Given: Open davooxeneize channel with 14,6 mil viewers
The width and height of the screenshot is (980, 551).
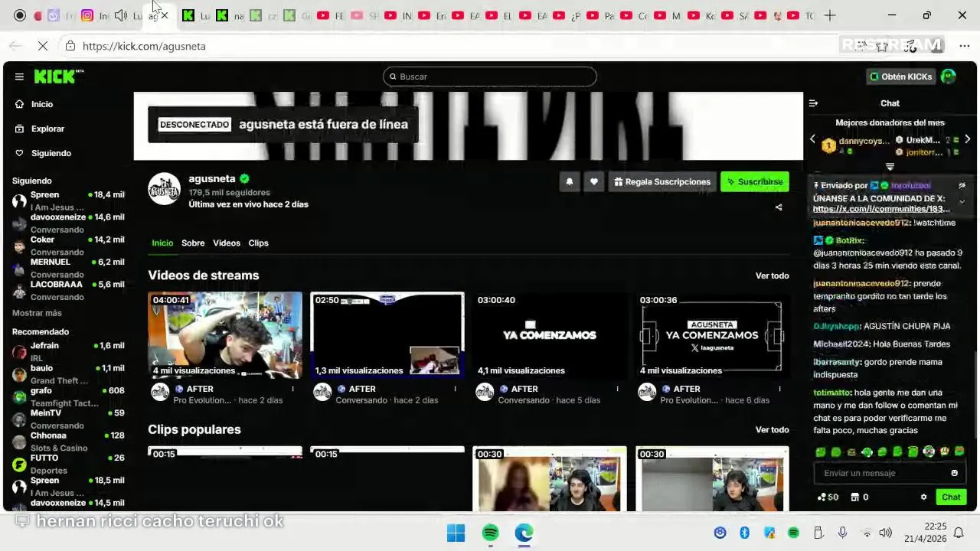Looking at the screenshot, I should pos(67,223).
